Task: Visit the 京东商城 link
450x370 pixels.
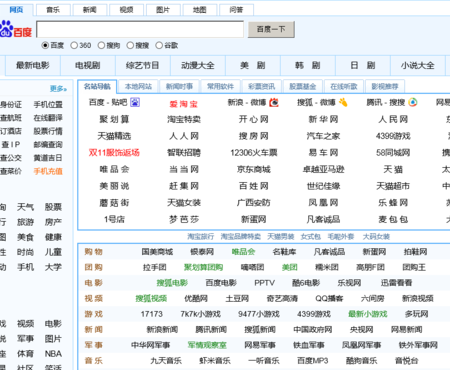Action: (x=254, y=169)
